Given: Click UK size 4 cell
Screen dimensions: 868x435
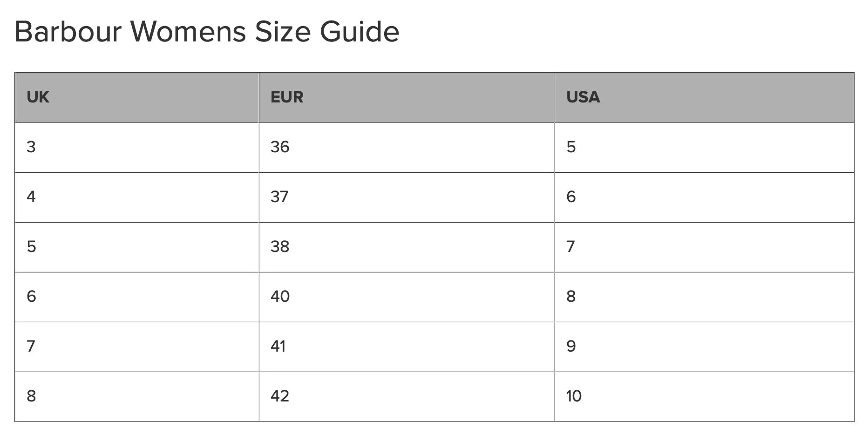Looking at the screenshot, I should pos(137,197).
